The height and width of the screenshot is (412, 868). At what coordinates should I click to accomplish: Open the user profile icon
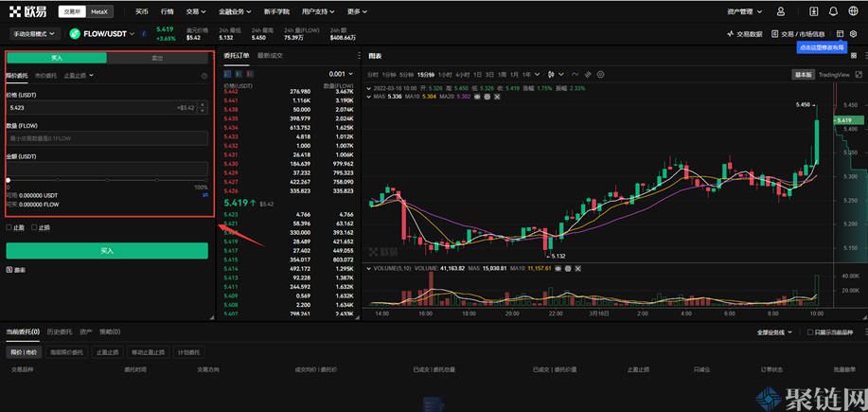(x=781, y=11)
